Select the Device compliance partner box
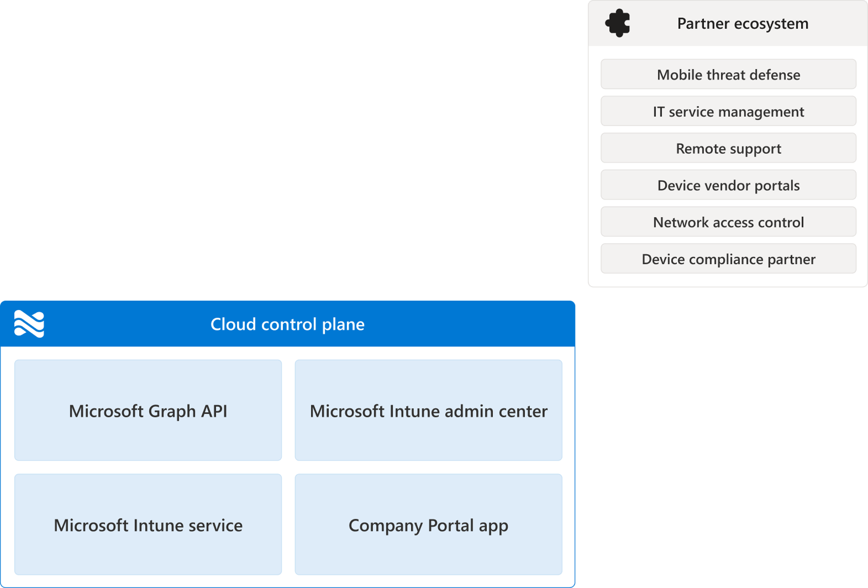 pos(728,259)
